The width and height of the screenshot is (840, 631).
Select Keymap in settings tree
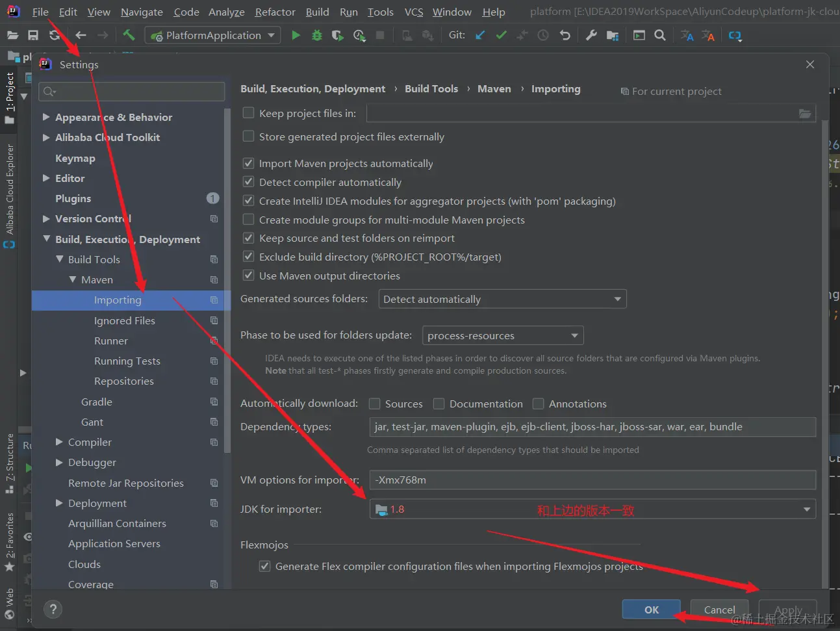coord(75,158)
